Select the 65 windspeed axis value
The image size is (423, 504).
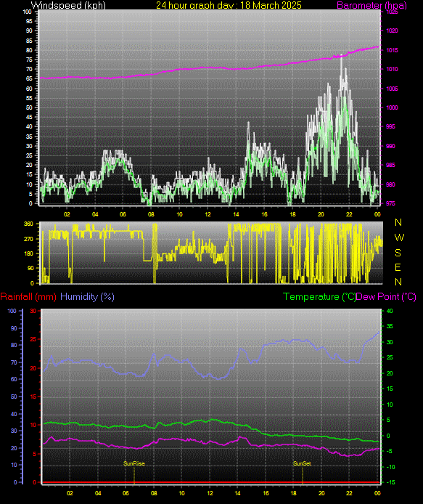pos(29,78)
